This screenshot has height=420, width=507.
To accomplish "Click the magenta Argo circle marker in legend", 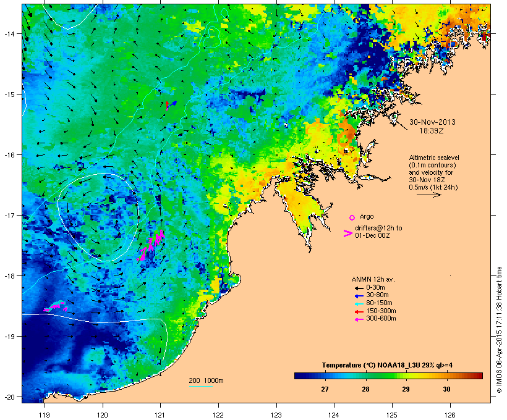I will tap(352, 217).
